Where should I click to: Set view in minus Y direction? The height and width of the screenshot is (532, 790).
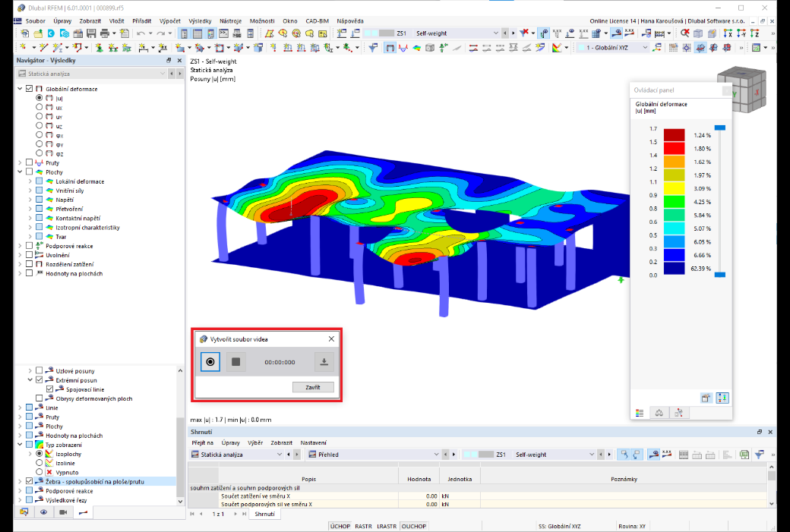[x=741, y=33]
